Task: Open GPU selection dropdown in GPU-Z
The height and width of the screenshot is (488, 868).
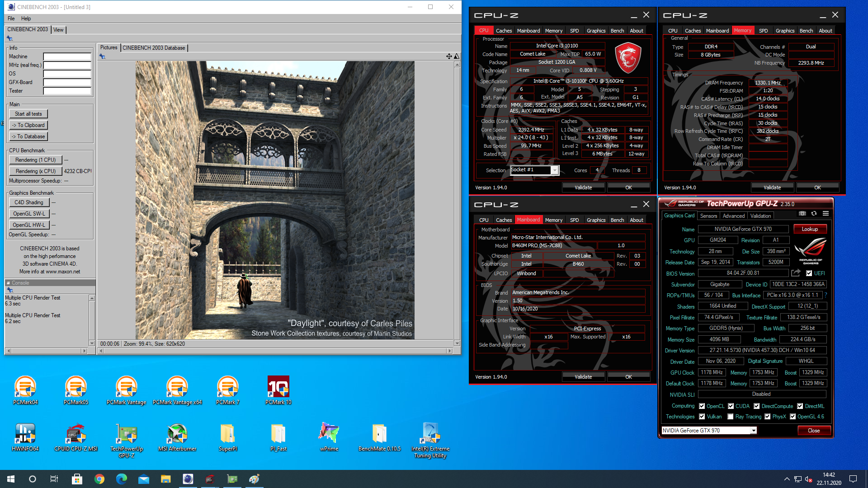Action: point(754,431)
